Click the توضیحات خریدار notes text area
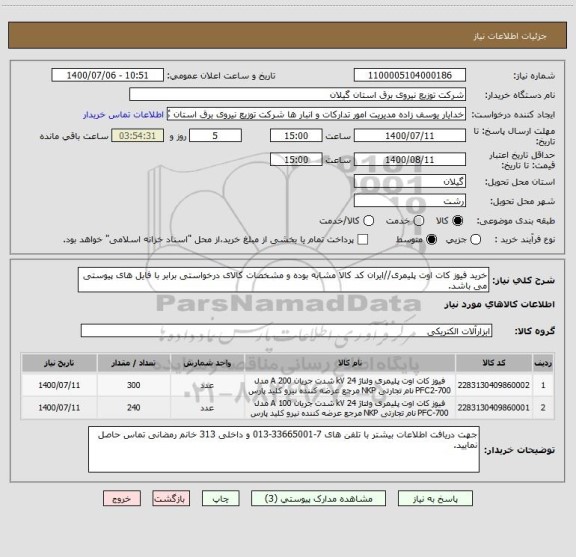The image size is (576, 557). [284, 449]
